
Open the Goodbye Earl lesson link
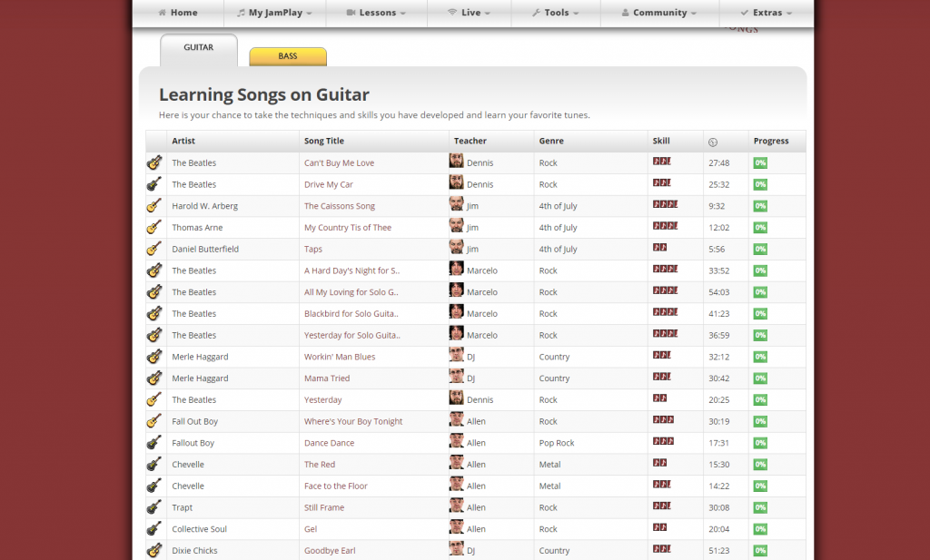point(330,551)
